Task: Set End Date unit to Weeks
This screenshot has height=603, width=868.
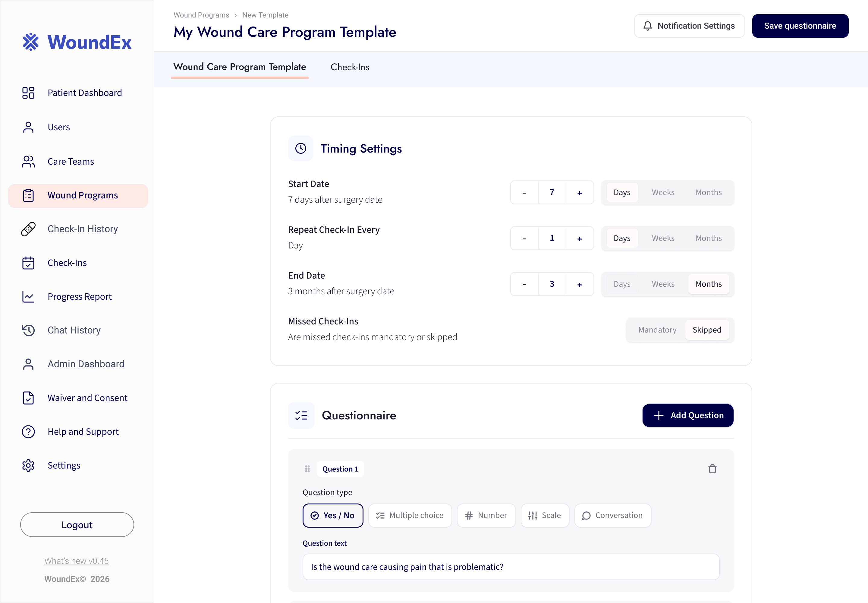Action: point(663,284)
